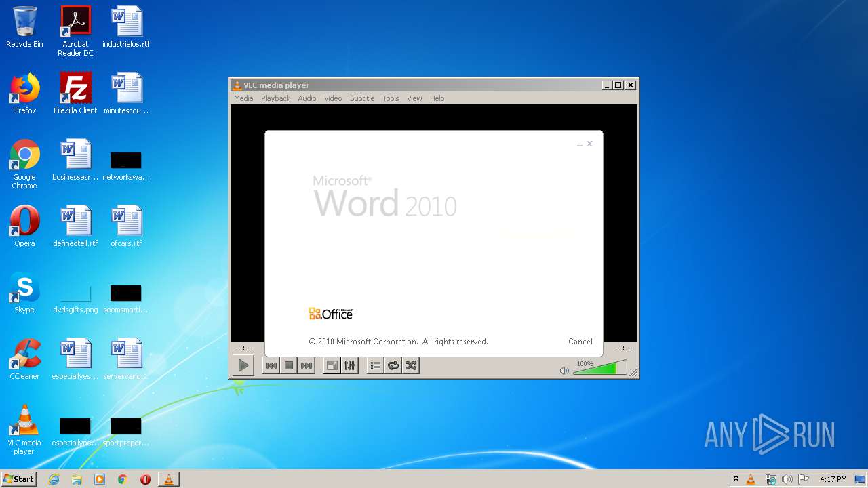Open the Help menu in VLC

click(x=437, y=98)
